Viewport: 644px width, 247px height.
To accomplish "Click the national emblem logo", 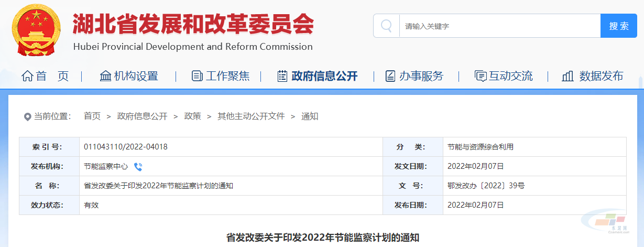I will [36, 31].
